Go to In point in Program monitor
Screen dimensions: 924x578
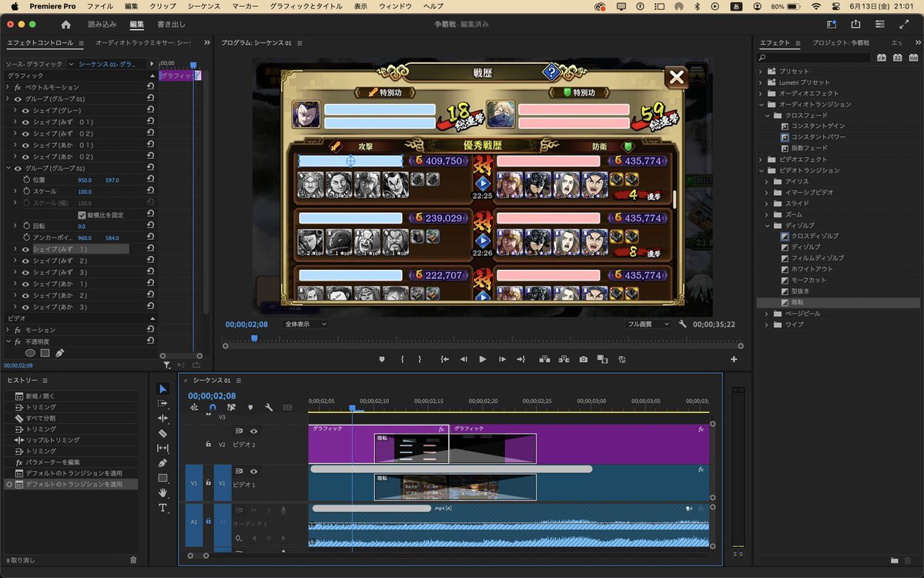pyautogui.click(x=444, y=359)
